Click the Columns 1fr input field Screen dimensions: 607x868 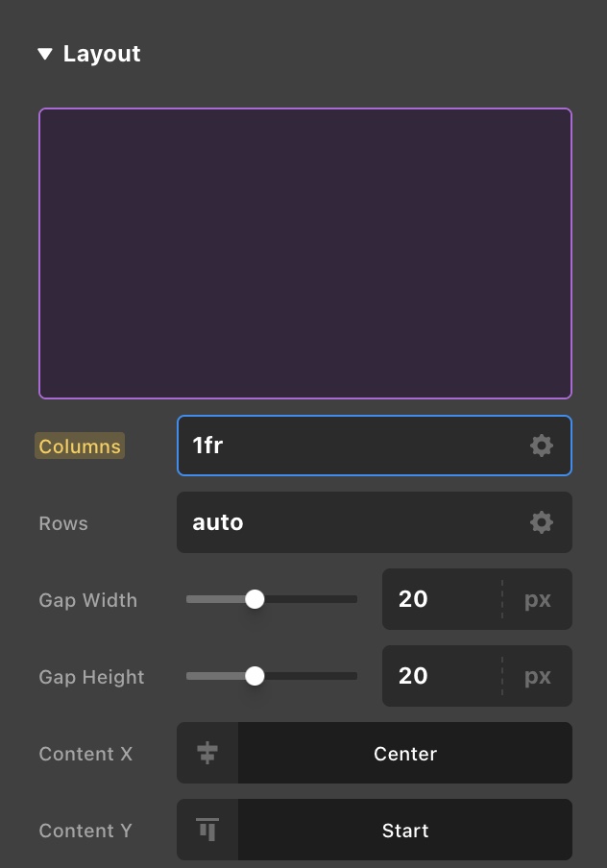346,446
